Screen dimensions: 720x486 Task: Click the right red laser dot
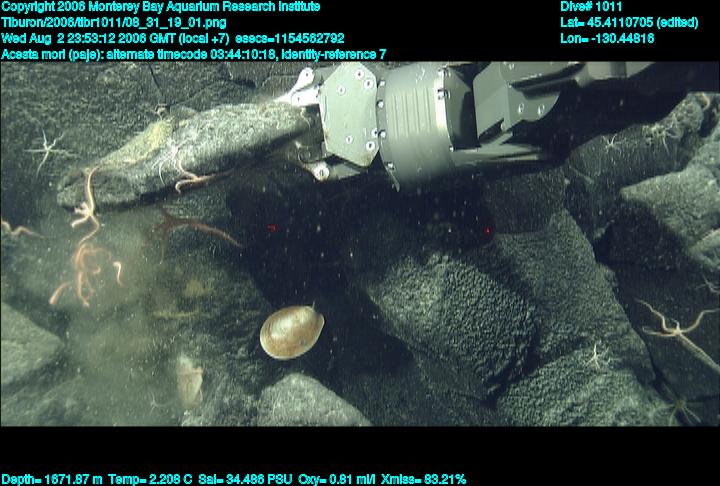click(488, 230)
